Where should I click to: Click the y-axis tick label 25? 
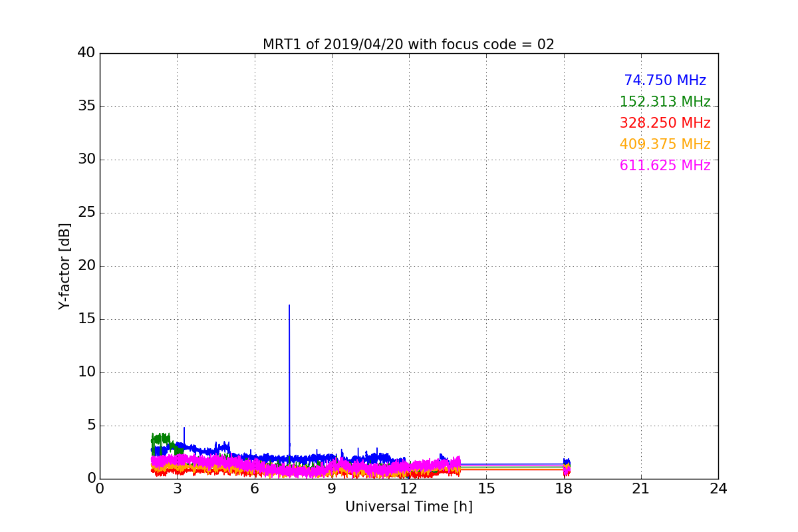click(x=86, y=213)
